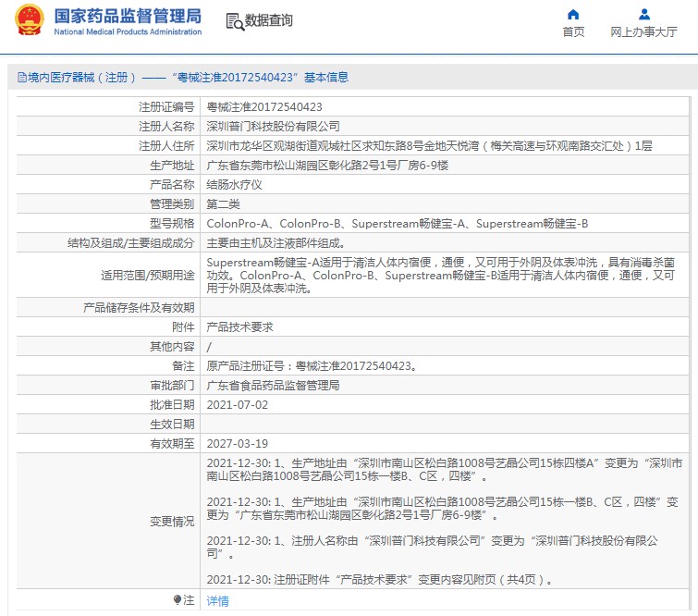Click the 数据查询 heading text
This screenshot has height=616, width=698.
[269, 20]
